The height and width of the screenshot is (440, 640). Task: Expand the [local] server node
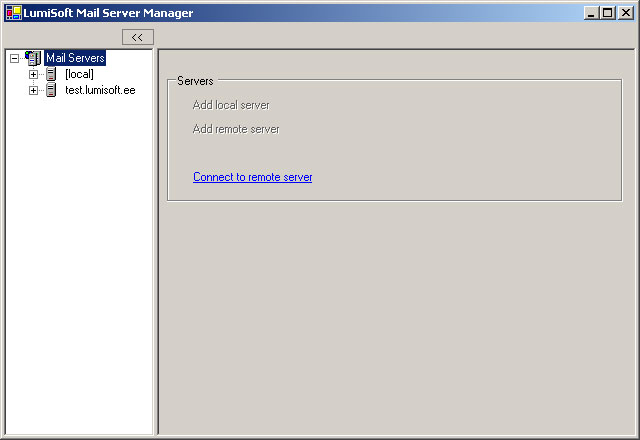(x=33, y=74)
